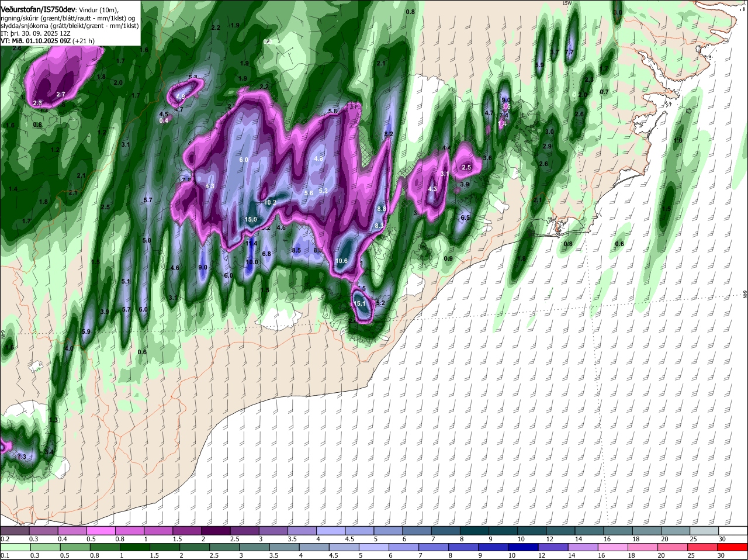Image resolution: width=748 pixels, height=560 pixels.
Task: Click the 11.4 value label
Action: point(251,243)
